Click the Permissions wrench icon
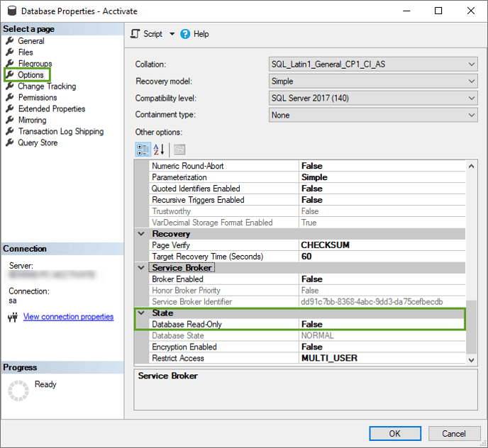This screenshot has width=488, height=448. tap(10, 97)
